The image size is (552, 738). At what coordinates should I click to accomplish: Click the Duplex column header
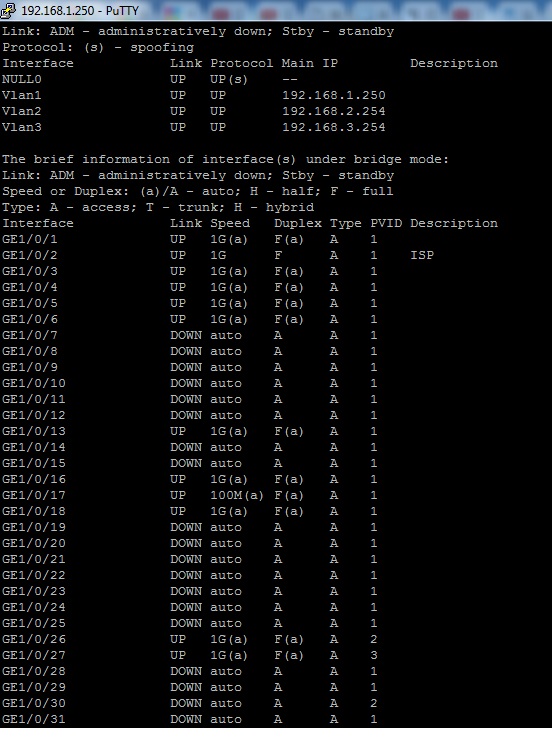click(x=298, y=224)
